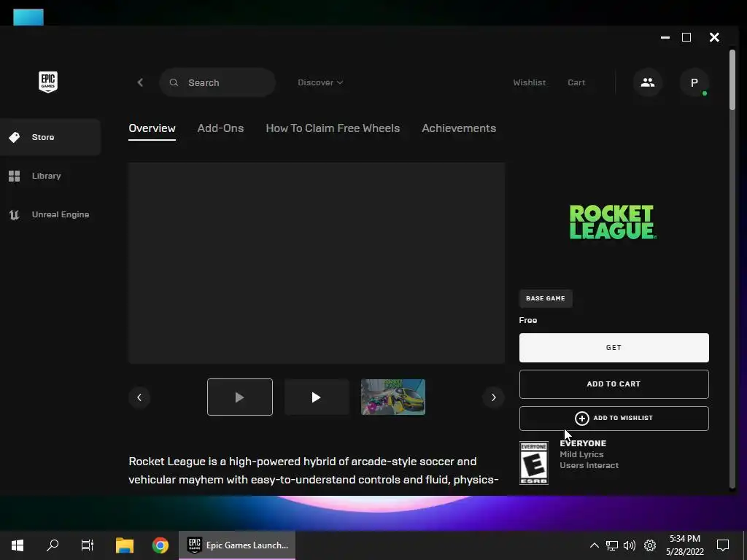Click ADD TO WISHLIST button
This screenshot has width=747, height=560.
tap(614, 418)
